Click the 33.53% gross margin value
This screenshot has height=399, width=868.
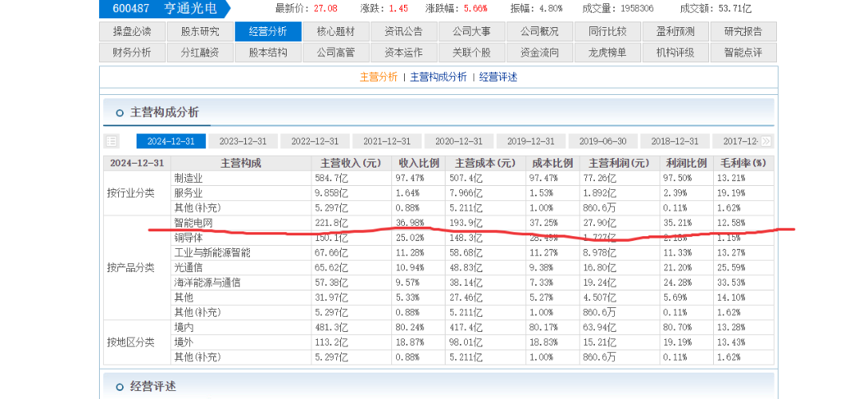(x=732, y=282)
